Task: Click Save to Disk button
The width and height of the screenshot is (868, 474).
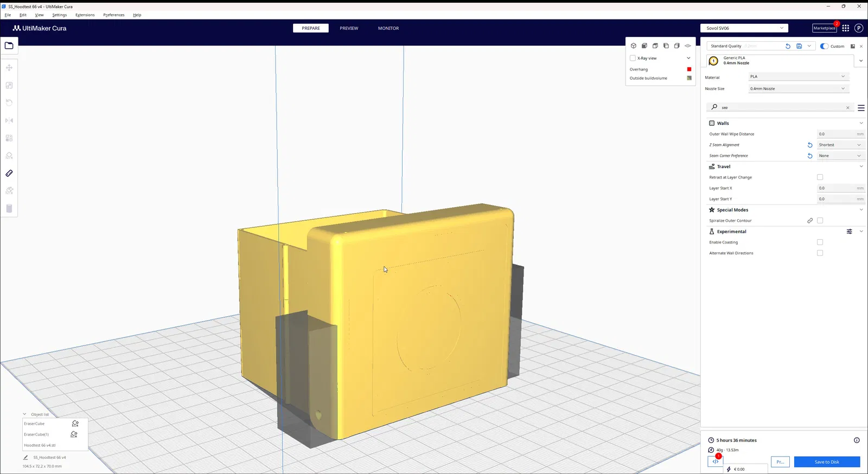Action: point(827,462)
